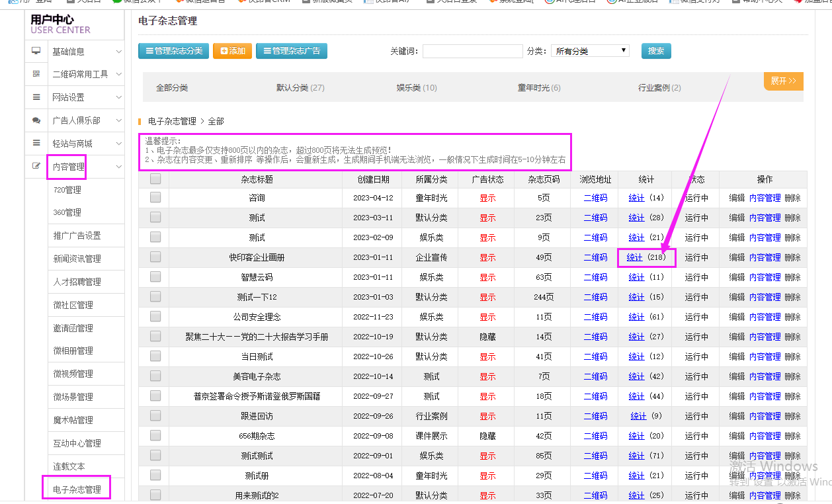This screenshot has width=832, height=504.
Task: Check the box for the 咨询 magazine row
Action: click(x=155, y=197)
